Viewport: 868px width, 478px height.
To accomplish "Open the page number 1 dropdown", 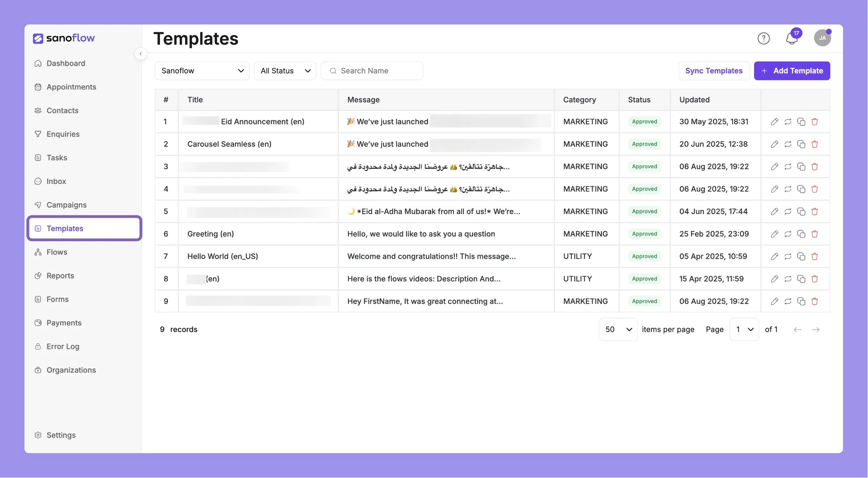I will (744, 329).
